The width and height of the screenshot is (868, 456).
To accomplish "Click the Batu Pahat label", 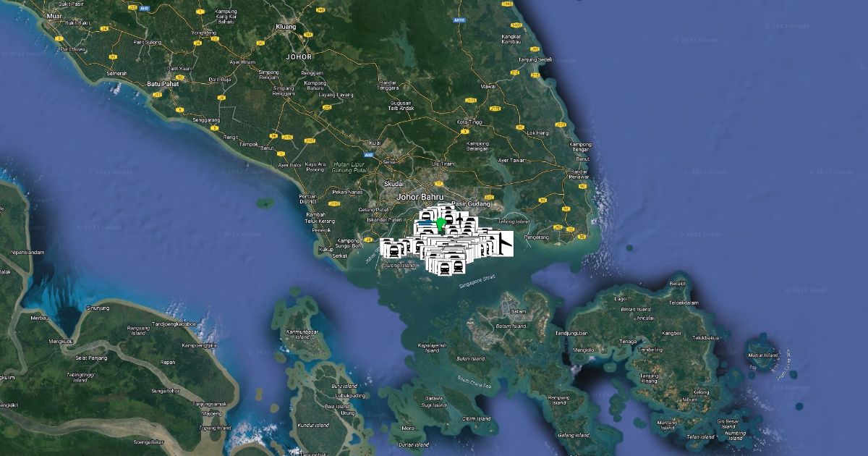I will coord(163,84).
